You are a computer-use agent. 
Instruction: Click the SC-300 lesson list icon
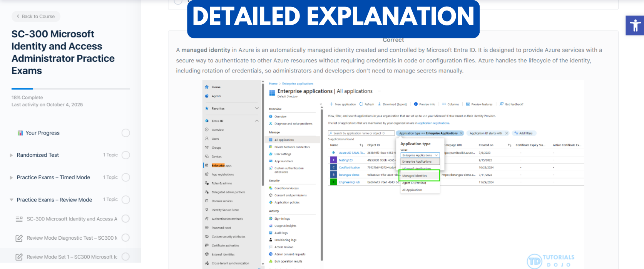click(x=19, y=219)
